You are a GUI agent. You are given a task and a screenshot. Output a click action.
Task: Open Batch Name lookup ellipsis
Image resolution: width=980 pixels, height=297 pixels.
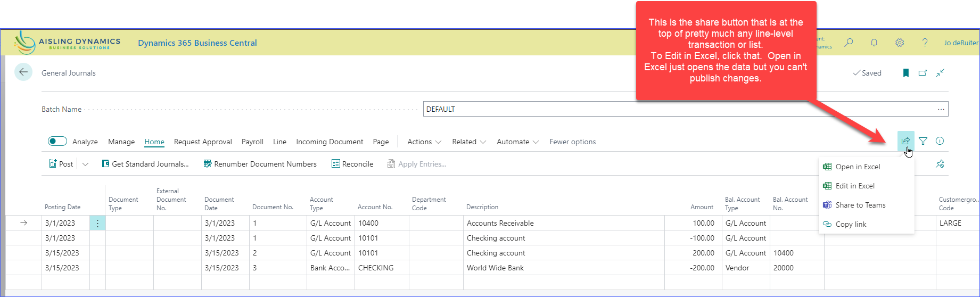(941, 109)
